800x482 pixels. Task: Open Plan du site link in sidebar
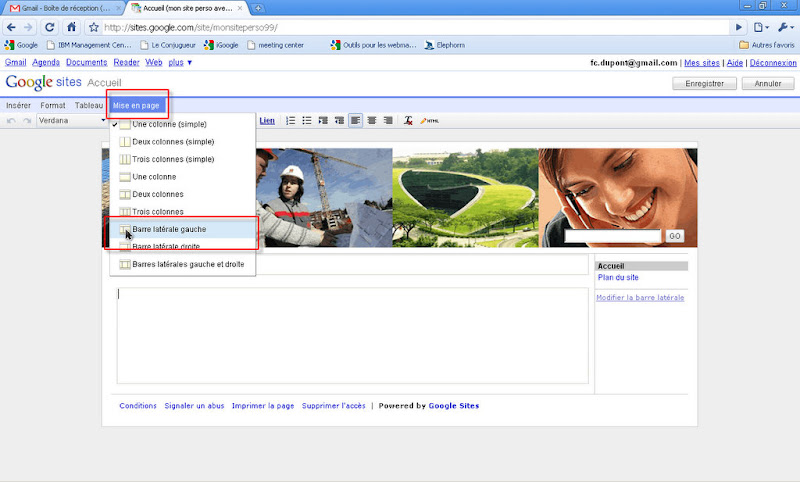click(618, 277)
